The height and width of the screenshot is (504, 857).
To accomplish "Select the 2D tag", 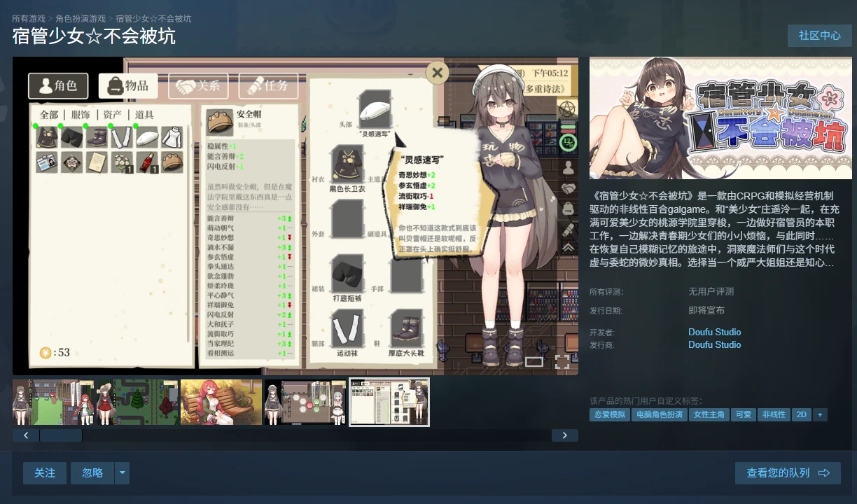I will pos(802,414).
